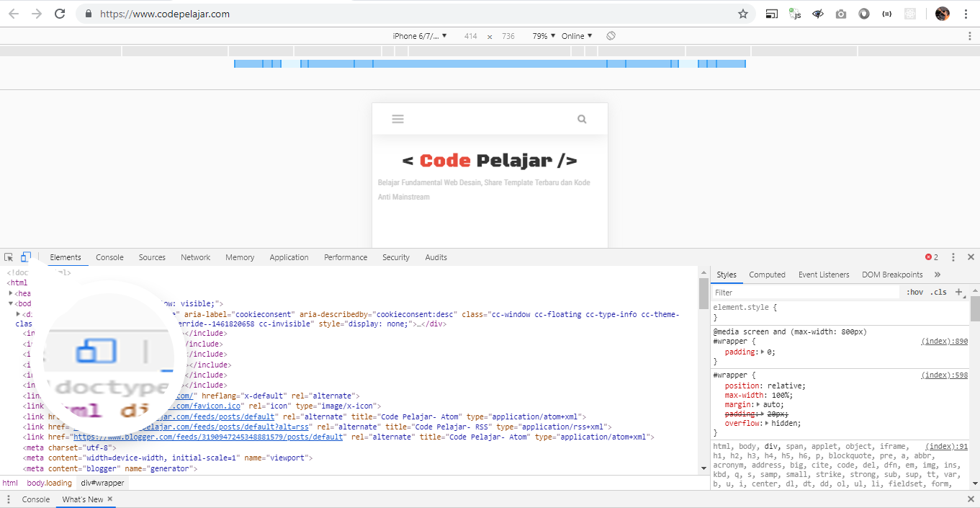Open the Performance tab
980x508 pixels.
[x=346, y=257]
